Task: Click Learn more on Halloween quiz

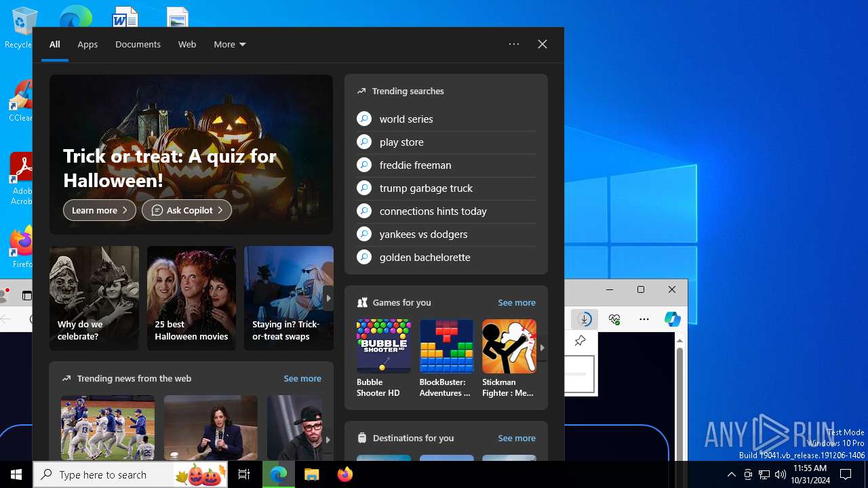Action: 100,210
